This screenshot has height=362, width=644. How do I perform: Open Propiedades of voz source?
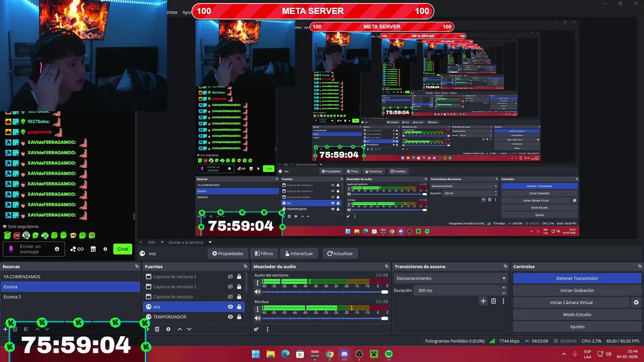coord(227,253)
